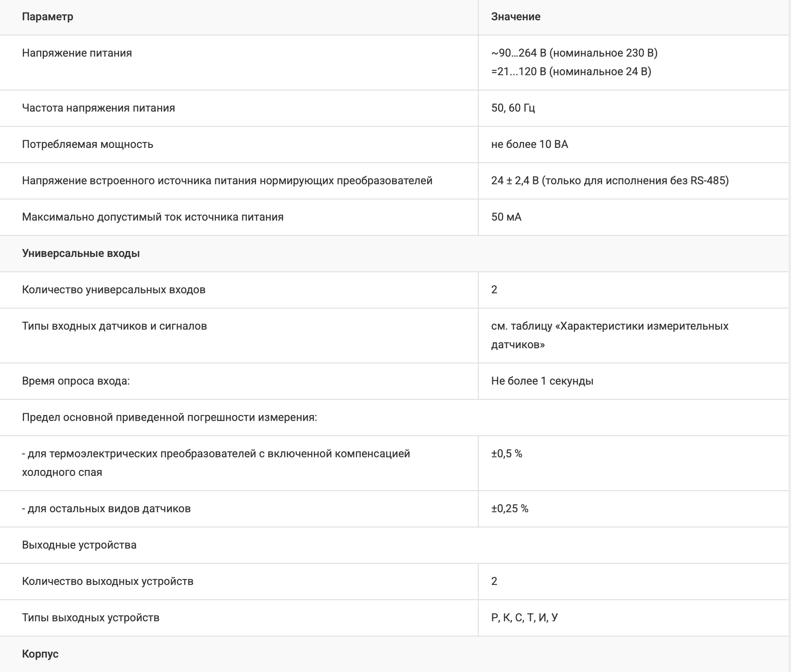The image size is (791, 672).
Task: Click the 50, 60 Гц frequency value
Action: pyautogui.click(x=513, y=108)
